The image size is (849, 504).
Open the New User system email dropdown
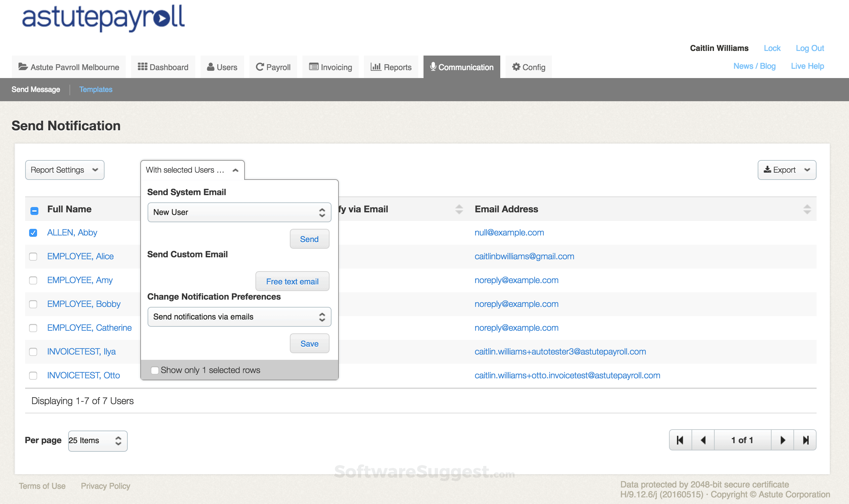tap(239, 212)
